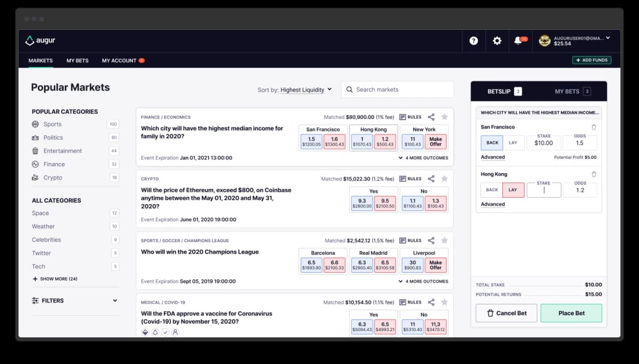Share the median income market

tap(431, 117)
